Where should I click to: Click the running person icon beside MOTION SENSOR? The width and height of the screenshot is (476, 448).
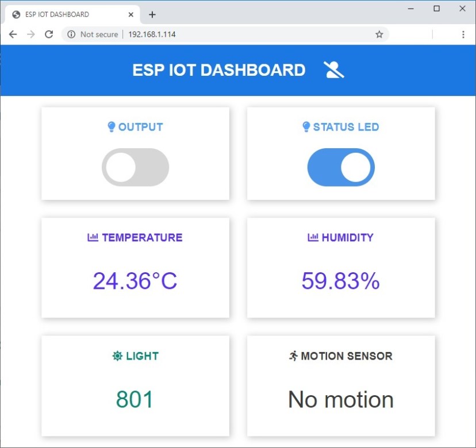pyautogui.click(x=294, y=355)
